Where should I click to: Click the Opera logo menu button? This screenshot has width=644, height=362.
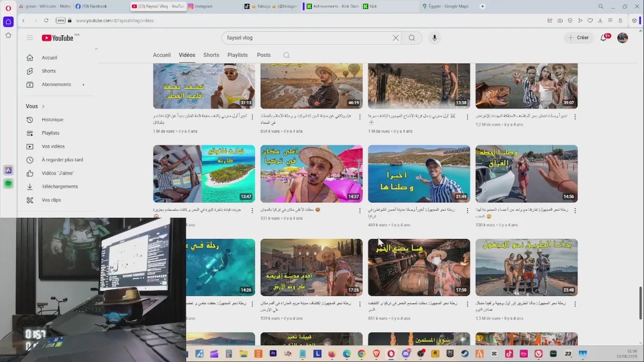click(x=8, y=8)
